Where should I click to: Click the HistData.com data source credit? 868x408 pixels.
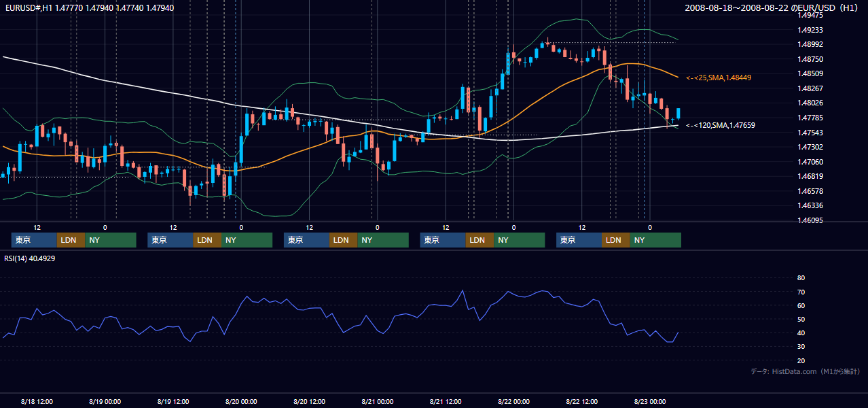[x=806, y=371]
